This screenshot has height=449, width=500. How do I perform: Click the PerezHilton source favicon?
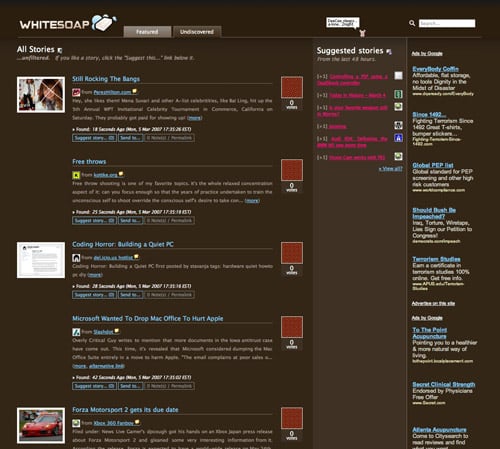[x=76, y=92]
